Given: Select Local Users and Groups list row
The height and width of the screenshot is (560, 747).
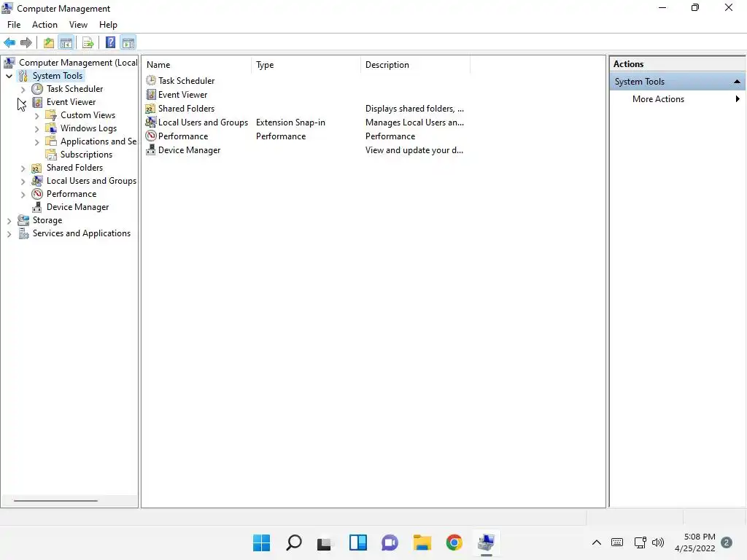Looking at the screenshot, I should coord(305,122).
